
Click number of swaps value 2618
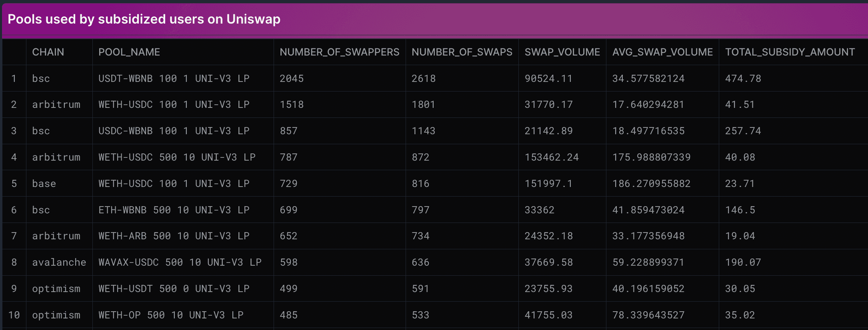pos(424,78)
